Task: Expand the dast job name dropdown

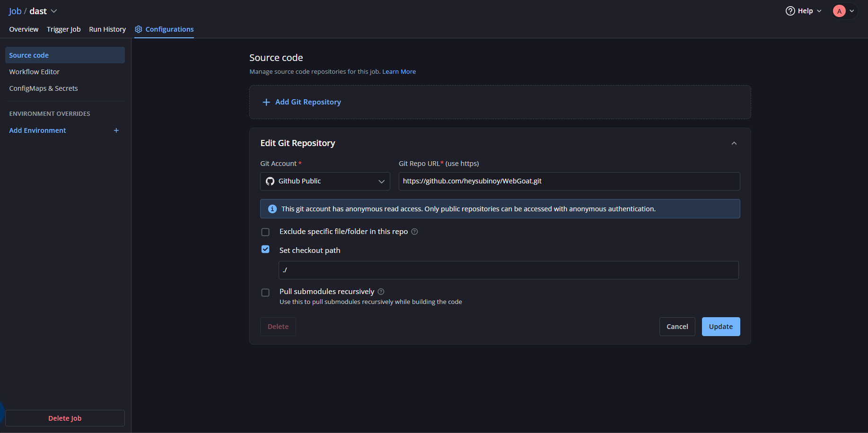Action: 54,11
